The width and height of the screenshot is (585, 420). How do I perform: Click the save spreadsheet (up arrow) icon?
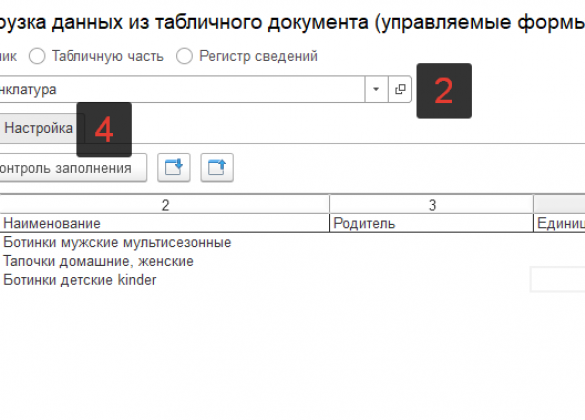coord(217,167)
